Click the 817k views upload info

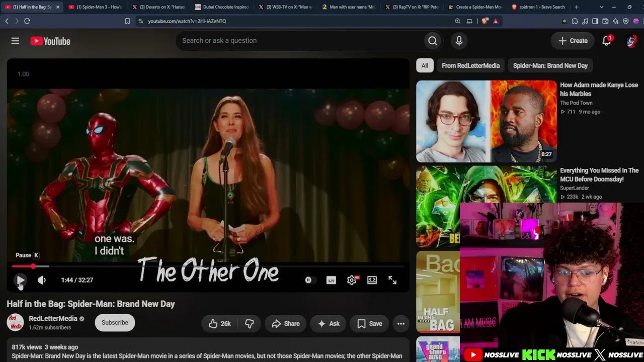(x=45, y=347)
